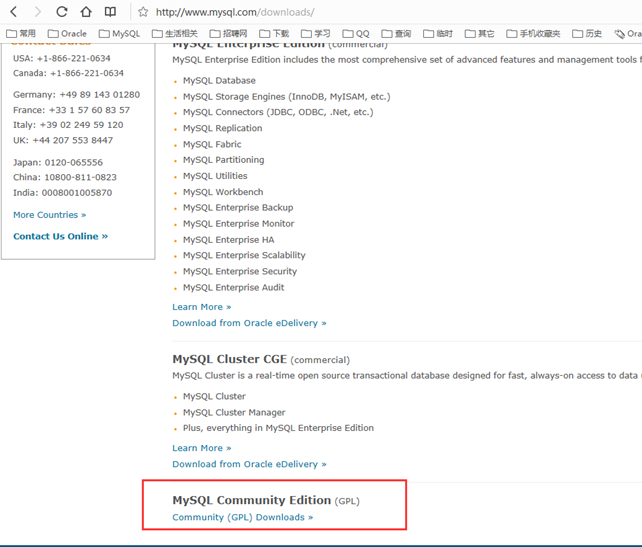The image size is (642, 547).
Task: Click the Plus, everything in Enterprise Edition item
Action: pos(278,428)
